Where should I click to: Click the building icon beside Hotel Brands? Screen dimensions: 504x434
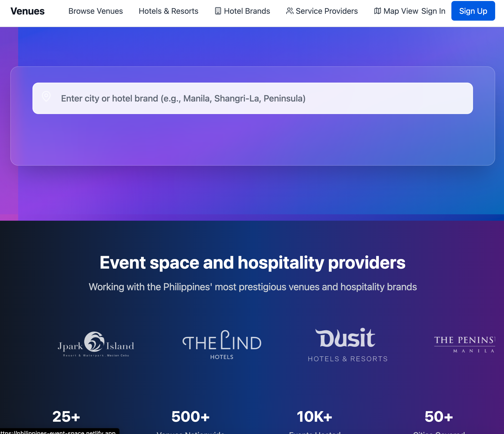pyautogui.click(x=218, y=11)
